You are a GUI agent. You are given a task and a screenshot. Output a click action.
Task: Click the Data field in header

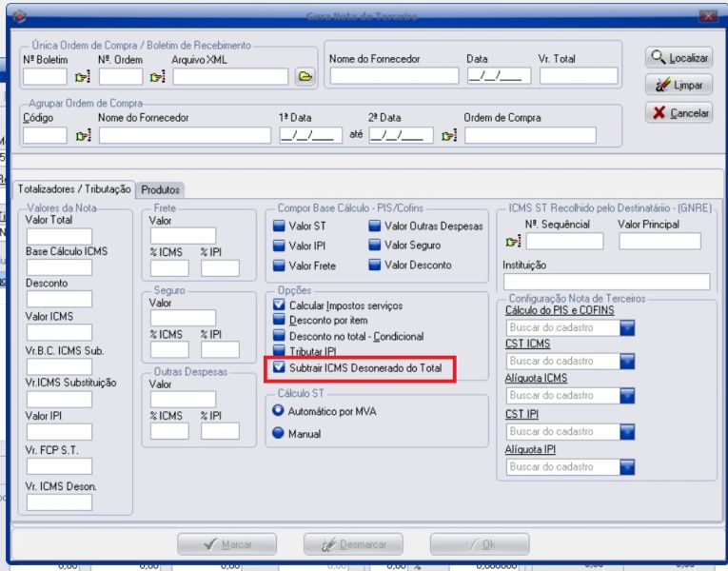[499, 76]
